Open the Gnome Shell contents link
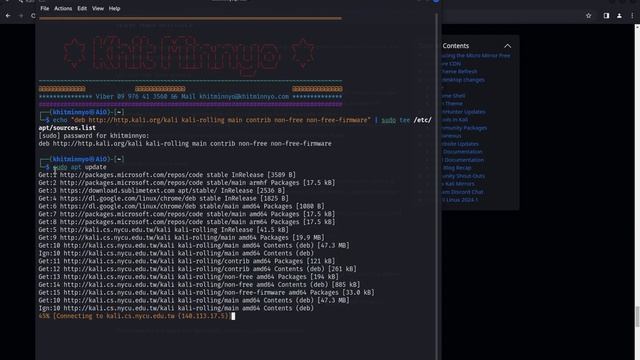 click(453, 96)
